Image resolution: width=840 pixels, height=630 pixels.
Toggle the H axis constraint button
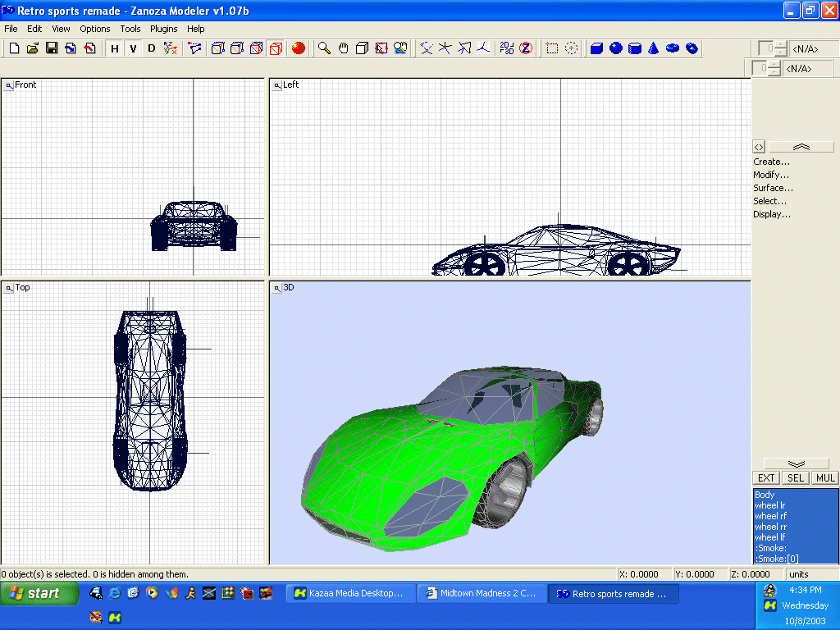click(115, 48)
